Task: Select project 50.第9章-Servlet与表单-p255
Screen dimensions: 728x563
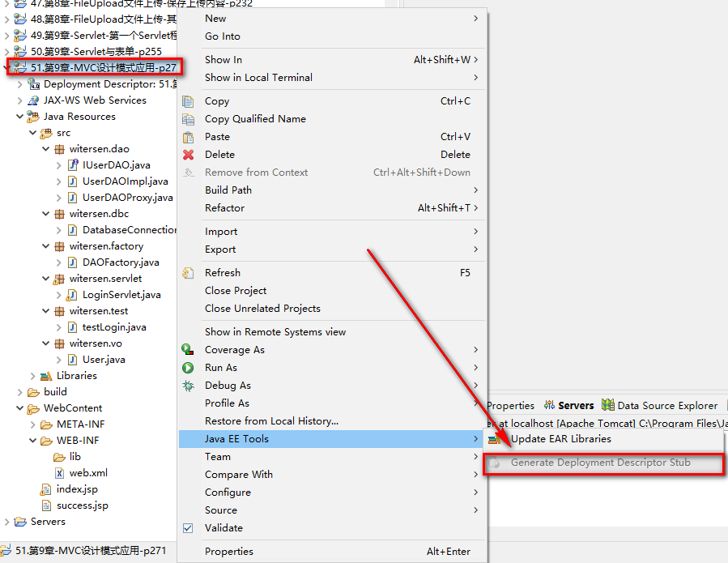Action: pyautogui.click(x=96, y=52)
